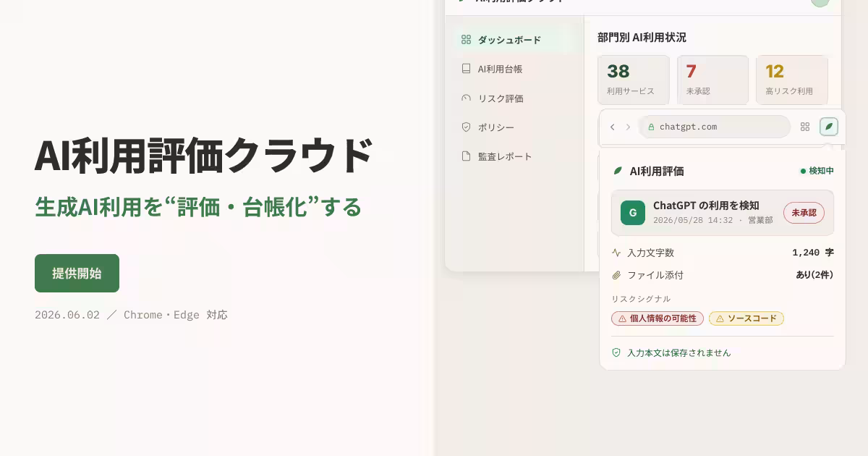Click the paperclip icon beside ファイル添付
This screenshot has width=868, height=456.
(616, 275)
